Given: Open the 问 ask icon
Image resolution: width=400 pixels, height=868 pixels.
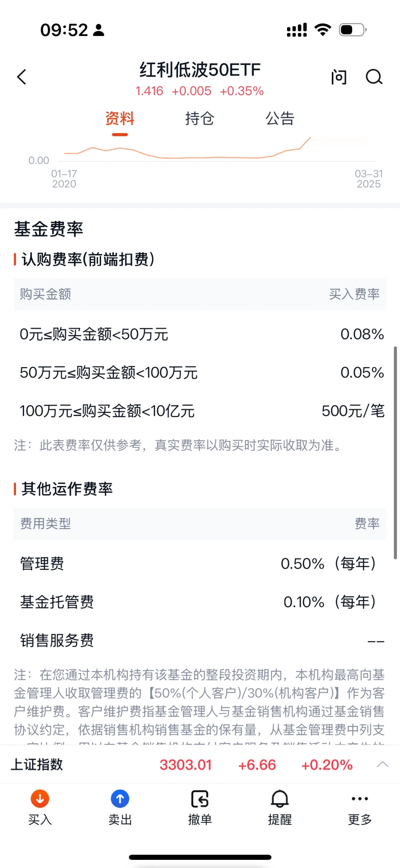Looking at the screenshot, I should [x=339, y=77].
